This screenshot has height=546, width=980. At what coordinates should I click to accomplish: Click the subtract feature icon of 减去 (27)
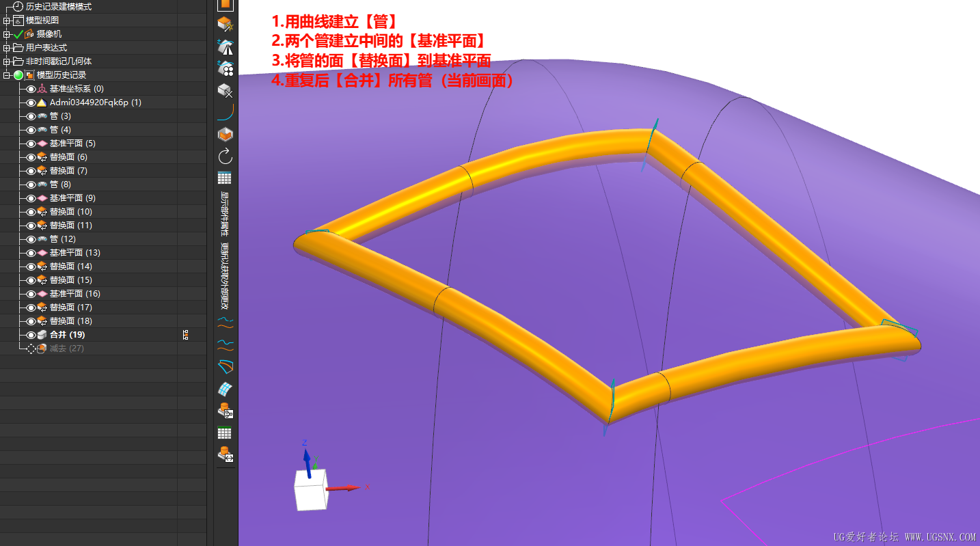[42, 349]
